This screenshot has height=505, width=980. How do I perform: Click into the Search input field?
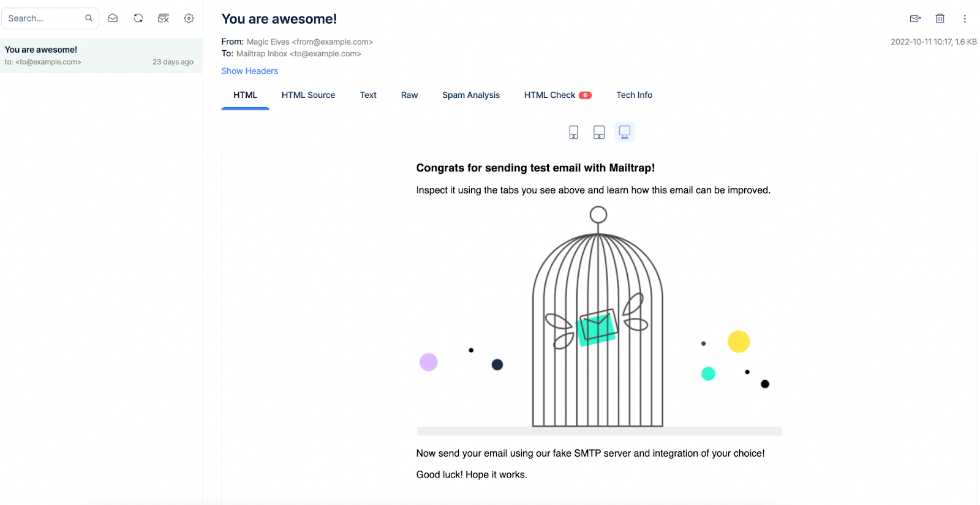pos(43,18)
